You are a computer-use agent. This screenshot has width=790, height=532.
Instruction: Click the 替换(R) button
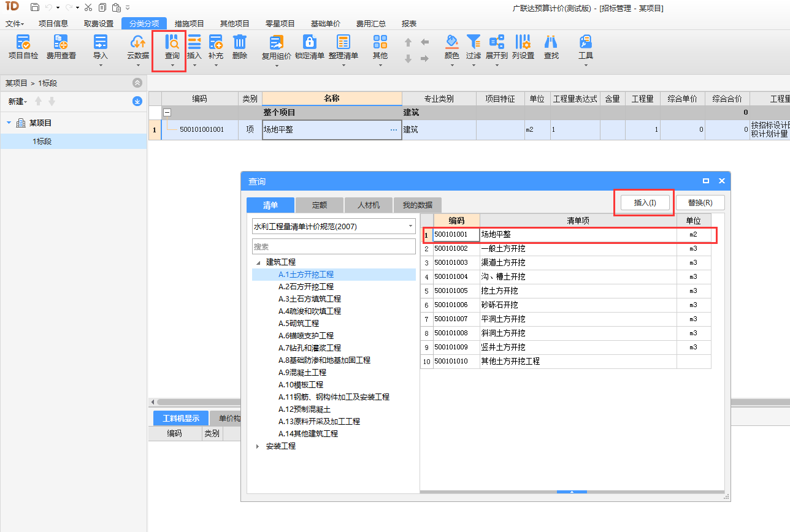tap(700, 203)
